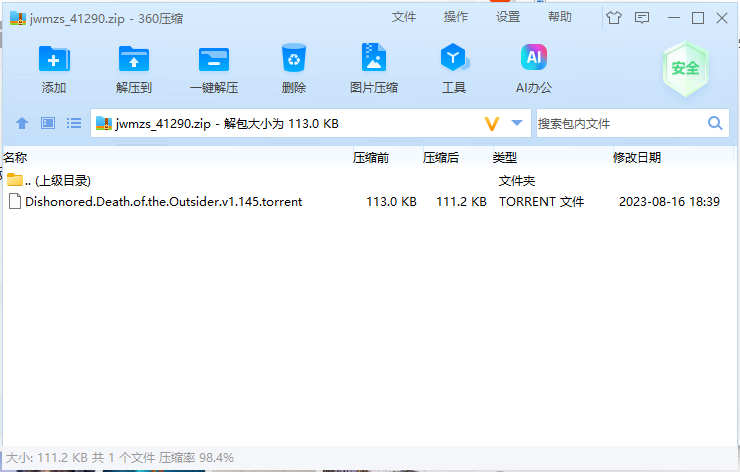Click the 360压缩 app icon in title bar
Image resolution: width=740 pixels, height=472 pixels.
point(18,18)
